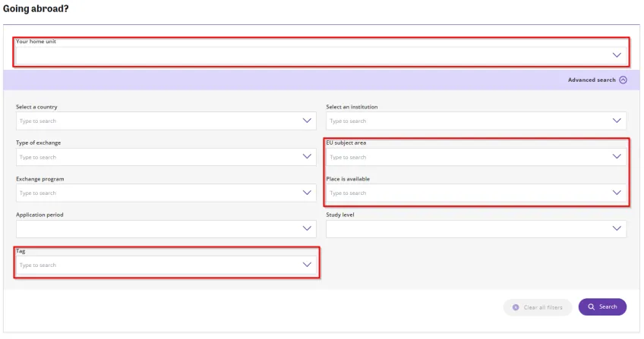Expand the Place is available chevron
The height and width of the screenshot is (339, 644).
pyautogui.click(x=617, y=193)
